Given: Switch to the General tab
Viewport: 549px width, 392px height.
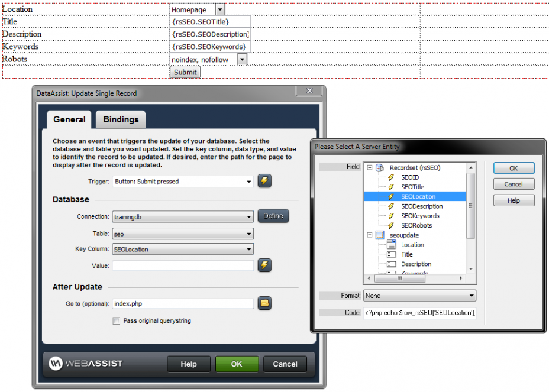Looking at the screenshot, I should click(69, 119).
